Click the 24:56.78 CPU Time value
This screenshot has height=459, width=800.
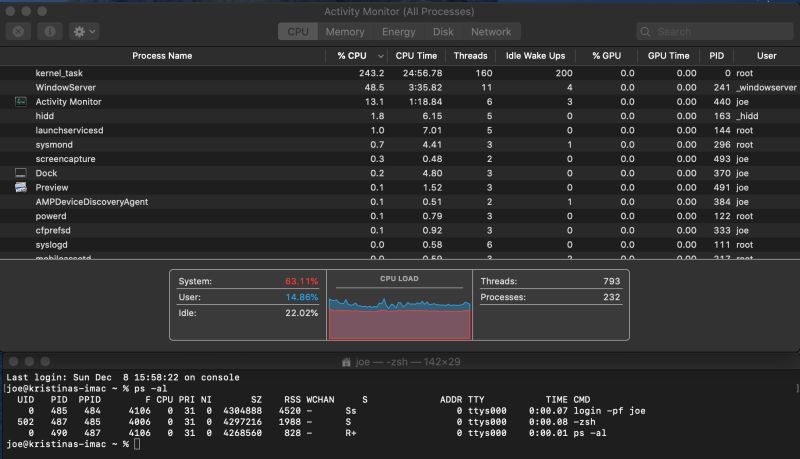pyautogui.click(x=422, y=73)
